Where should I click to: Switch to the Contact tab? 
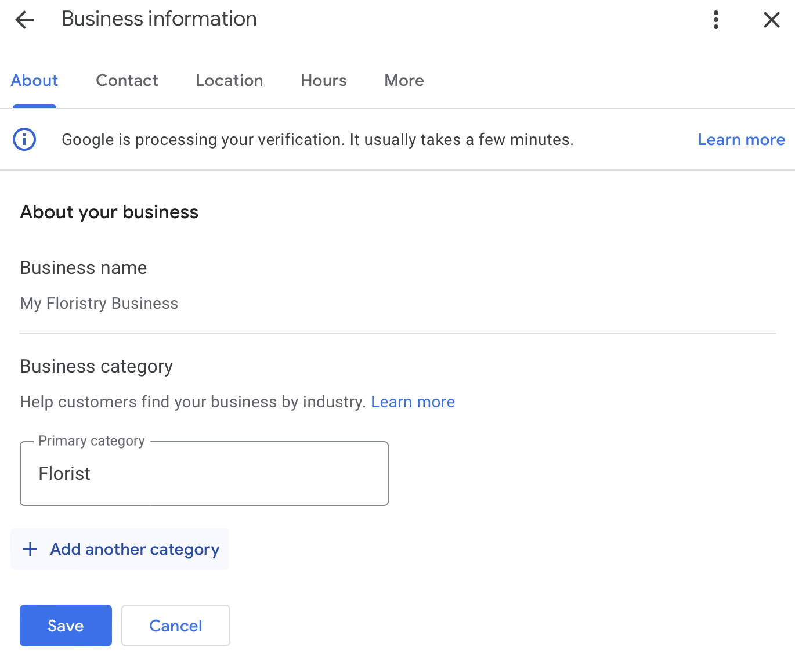coord(127,80)
